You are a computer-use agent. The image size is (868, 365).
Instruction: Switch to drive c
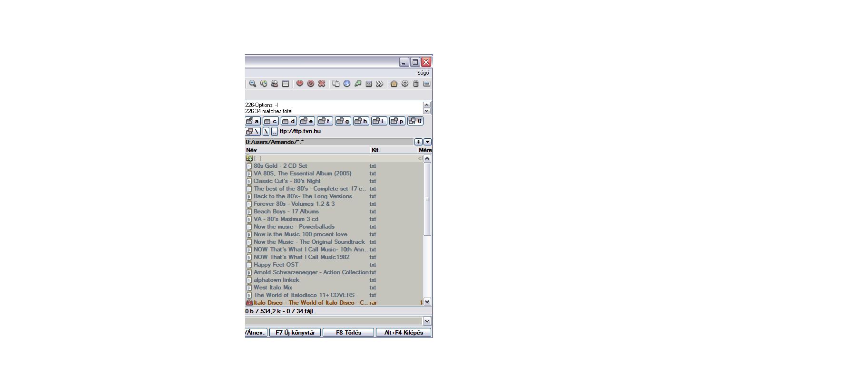[x=271, y=121]
